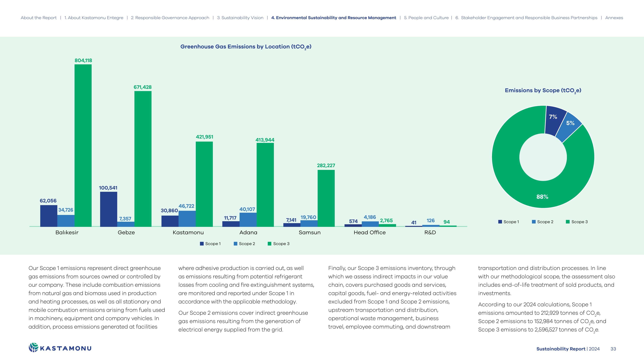Click Kastamonu Scope 3 bar labeled 421,951
644x362 pixels.
(204, 184)
